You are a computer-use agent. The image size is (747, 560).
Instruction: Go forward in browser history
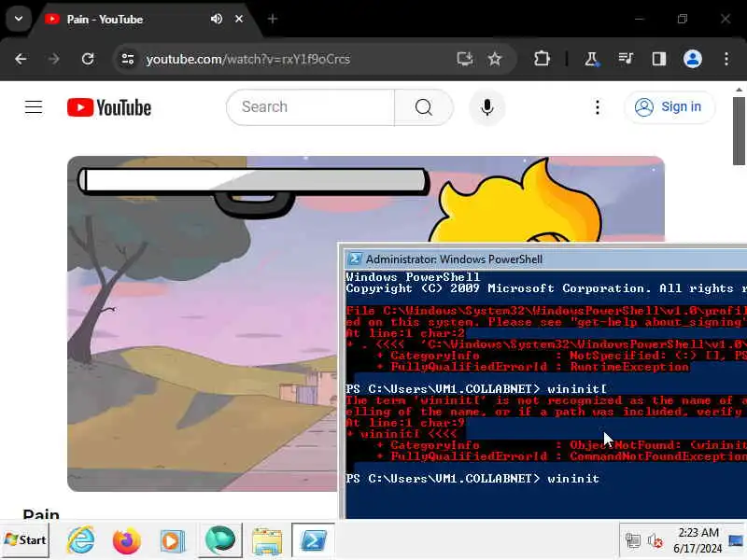54,59
